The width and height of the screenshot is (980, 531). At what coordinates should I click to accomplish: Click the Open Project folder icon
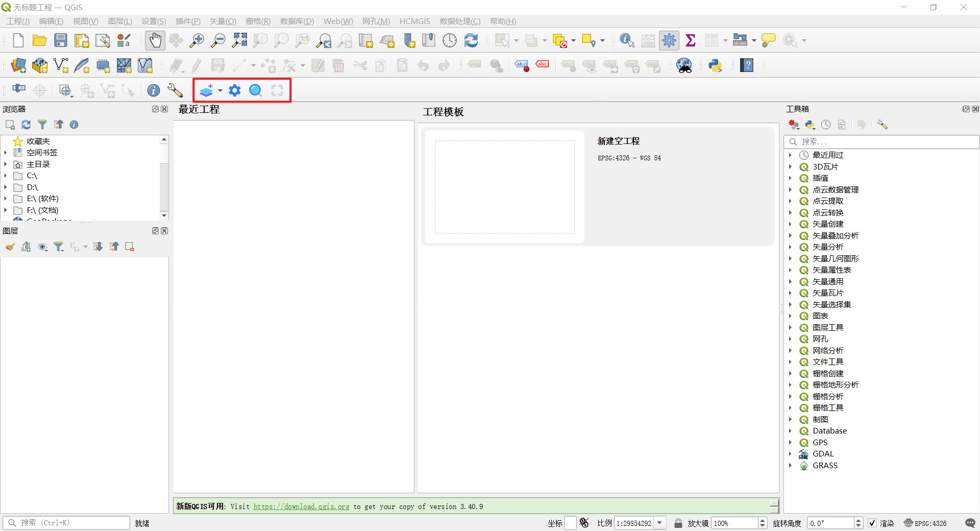point(39,40)
